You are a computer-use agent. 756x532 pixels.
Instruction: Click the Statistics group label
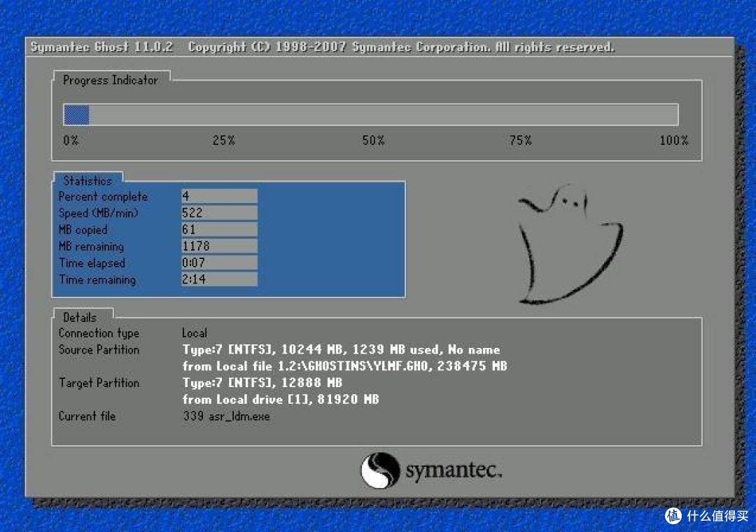coord(87,181)
